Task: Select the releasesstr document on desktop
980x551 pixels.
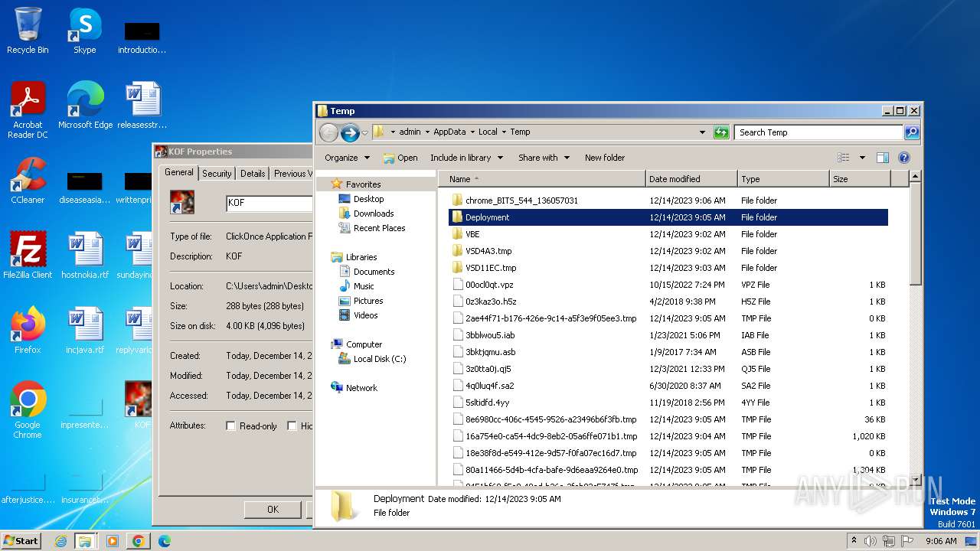Action: click(142, 106)
